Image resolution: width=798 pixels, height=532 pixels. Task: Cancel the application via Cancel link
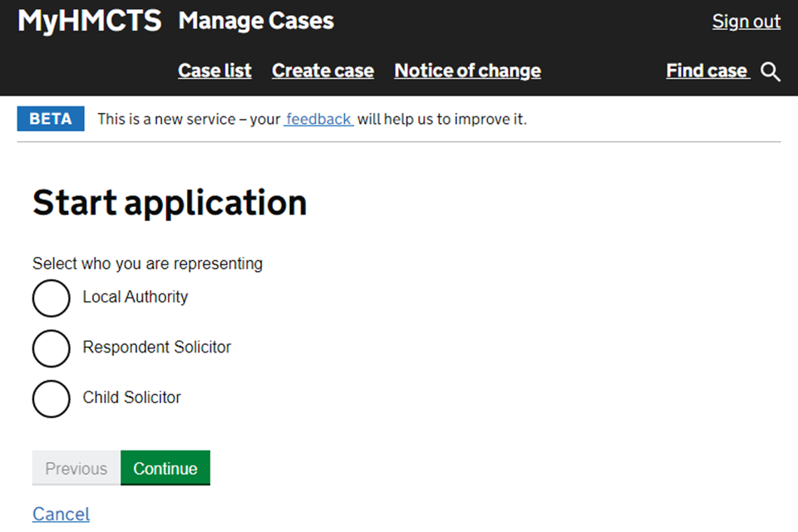61,515
